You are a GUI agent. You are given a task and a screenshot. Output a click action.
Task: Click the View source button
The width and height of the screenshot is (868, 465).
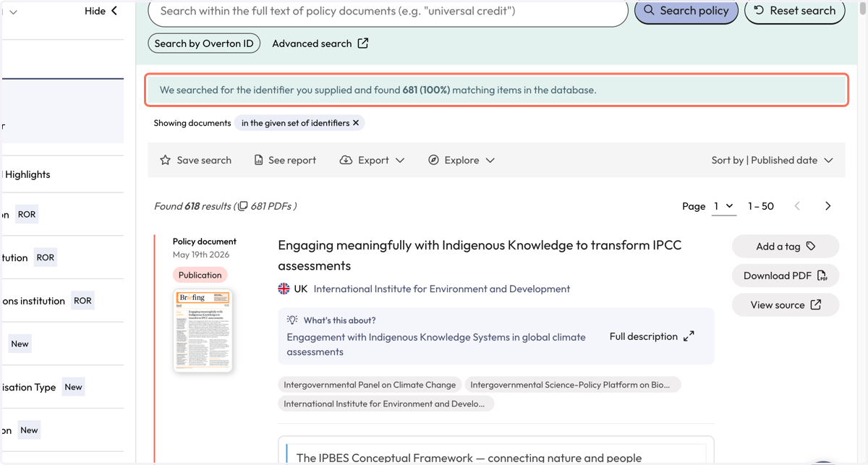tap(786, 305)
